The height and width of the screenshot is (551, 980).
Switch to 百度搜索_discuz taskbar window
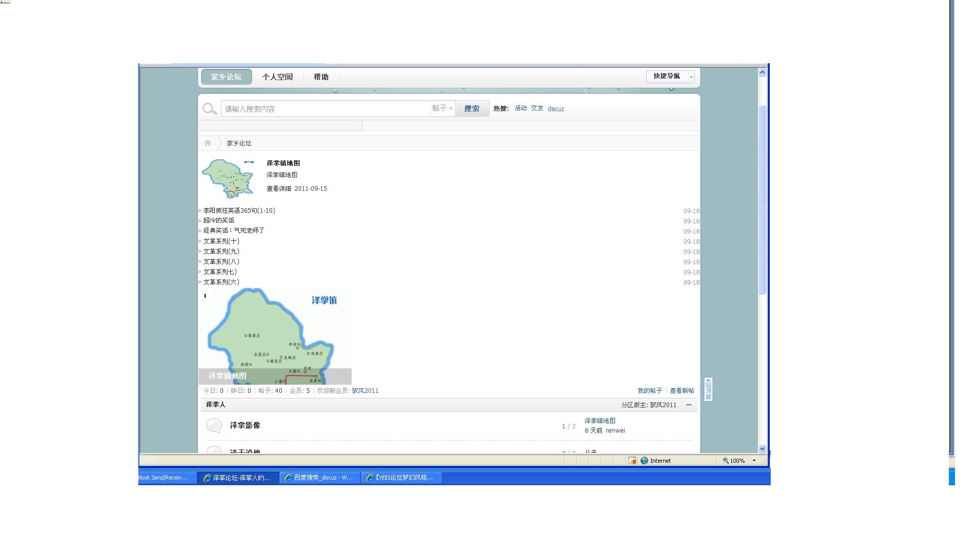click(x=320, y=478)
